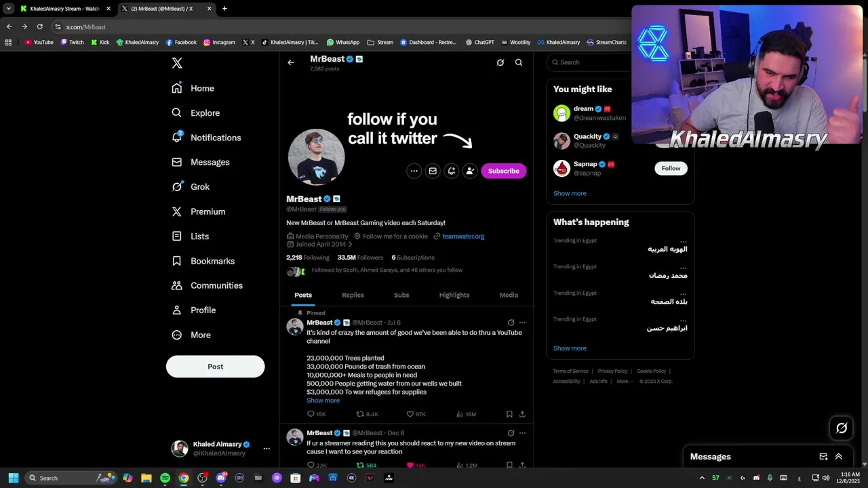Click the purple Subscribe button
The width and height of the screenshot is (868, 488).
click(x=504, y=171)
